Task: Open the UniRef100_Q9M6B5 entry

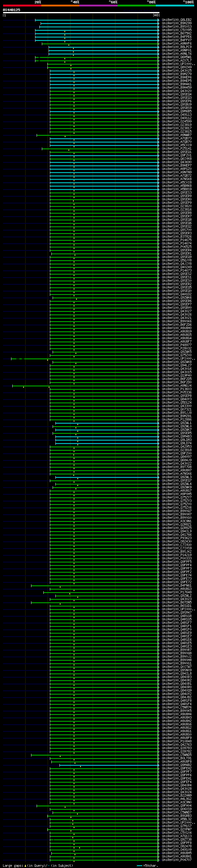Action: pos(177,111)
